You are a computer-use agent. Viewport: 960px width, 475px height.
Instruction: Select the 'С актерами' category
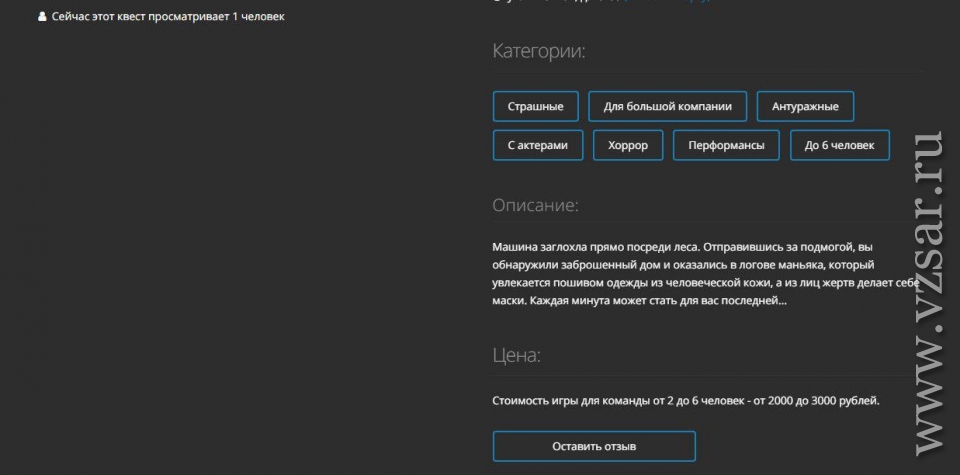[537, 145]
